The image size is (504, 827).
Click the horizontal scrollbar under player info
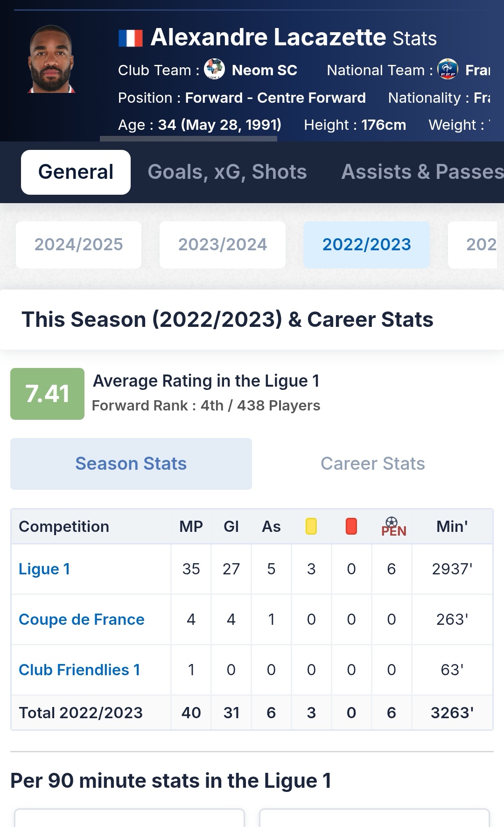tap(189, 139)
